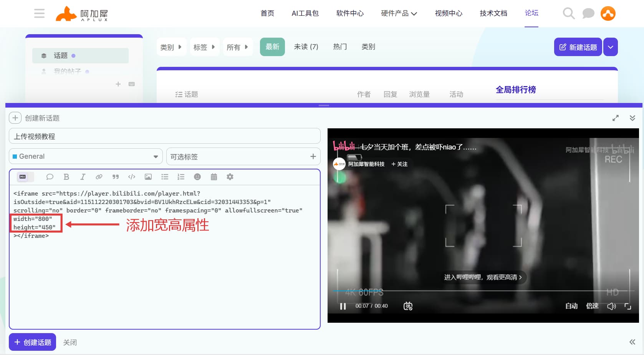Click the 关闭 link to discard
Screen dimensions: 644x355
coord(70,342)
